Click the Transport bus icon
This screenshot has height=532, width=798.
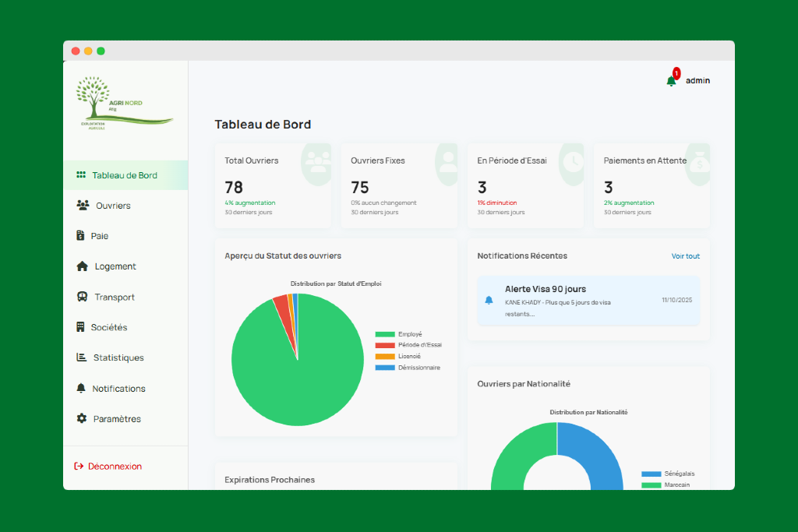click(83, 297)
